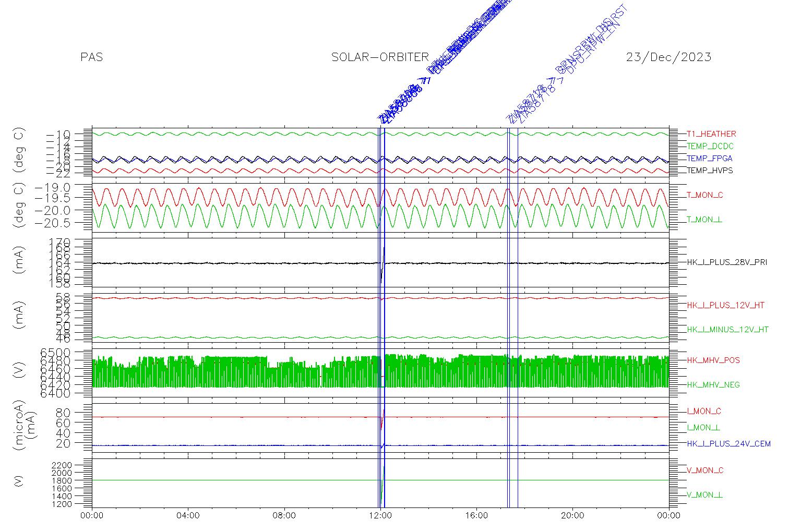The width and height of the screenshot is (789, 532).
Task: Click the SOLAR-ORBITER title text
Action: [380, 57]
